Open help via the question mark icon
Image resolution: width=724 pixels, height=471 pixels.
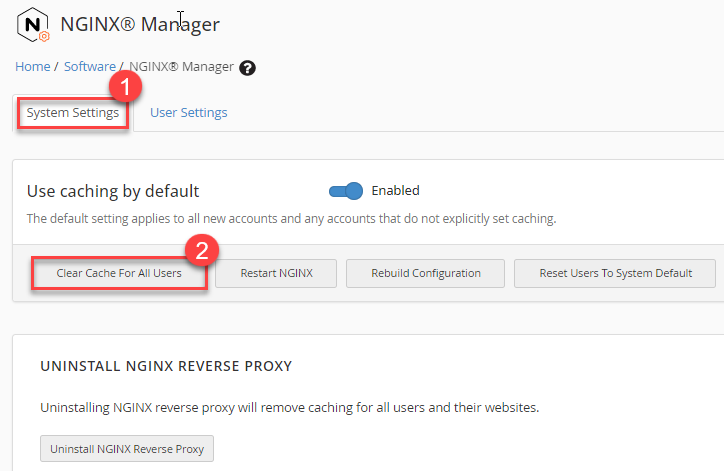point(248,68)
